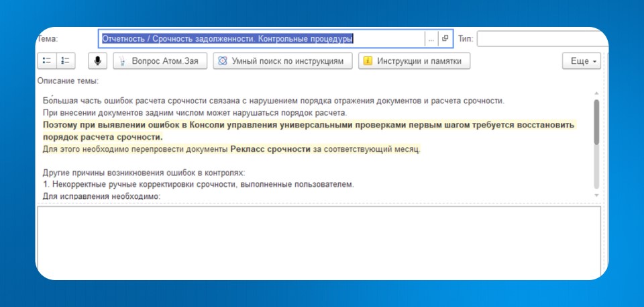The image size is (644, 307).
Task: Open Умный поиск по инструкциям
Action: click(283, 61)
